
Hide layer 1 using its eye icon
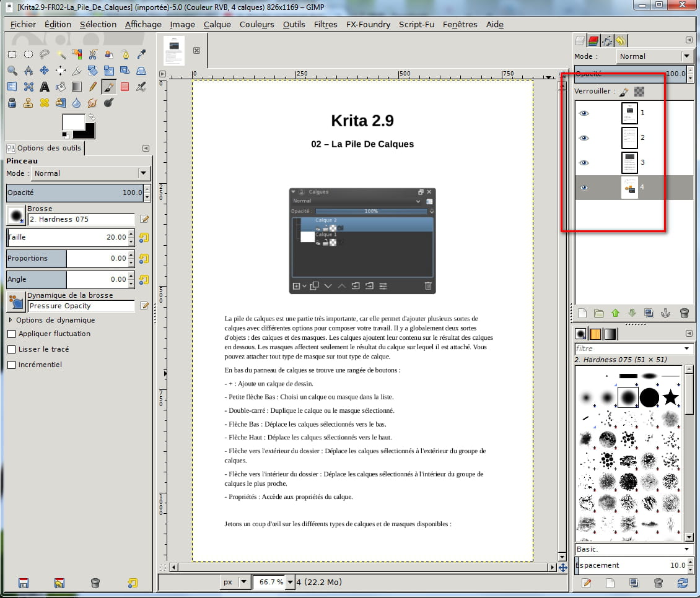[x=584, y=113]
